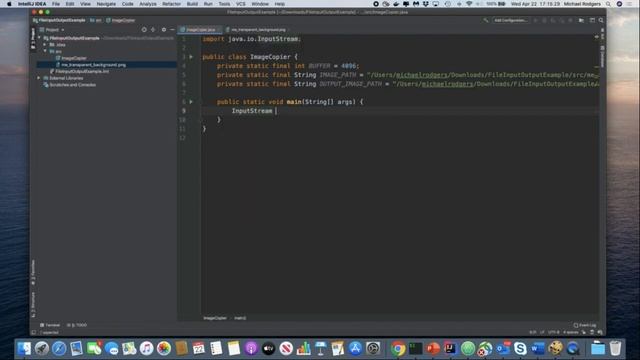The image size is (640, 360).
Task: Toggle the Structure tool window stripe button
Action: (x=33, y=305)
